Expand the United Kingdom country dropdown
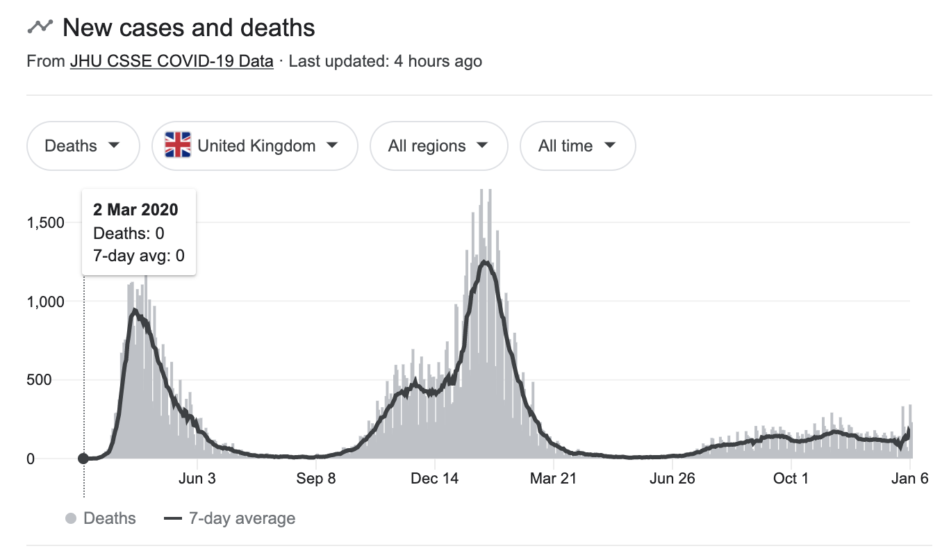 [x=254, y=146]
